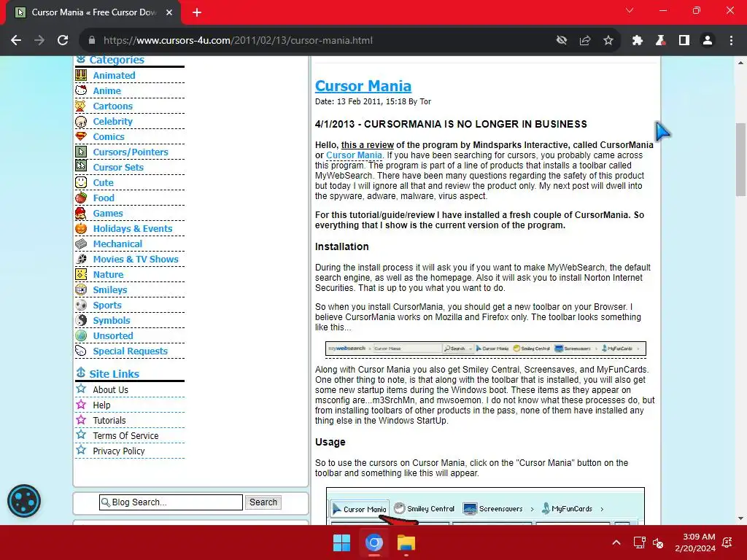Viewport: 747px width, 560px height.
Task: Toggle the browser side panel
Action: click(x=684, y=41)
